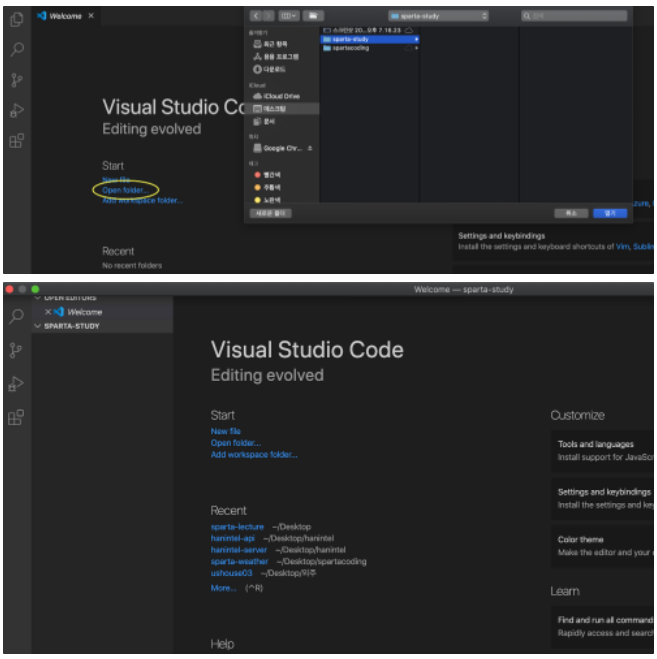Close the Welcome tab in the top window
This screenshot has height=659, width=657.
coord(91,16)
